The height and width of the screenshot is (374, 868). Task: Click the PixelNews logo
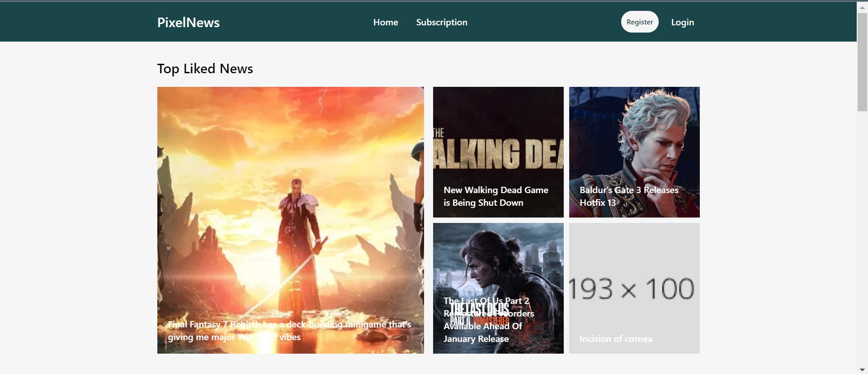[x=188, y=23]
